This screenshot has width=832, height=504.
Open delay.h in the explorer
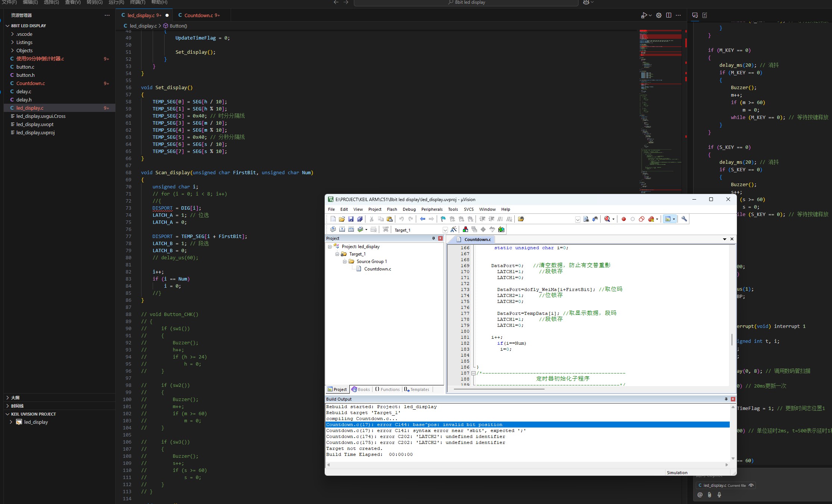(x=24, y=100)
